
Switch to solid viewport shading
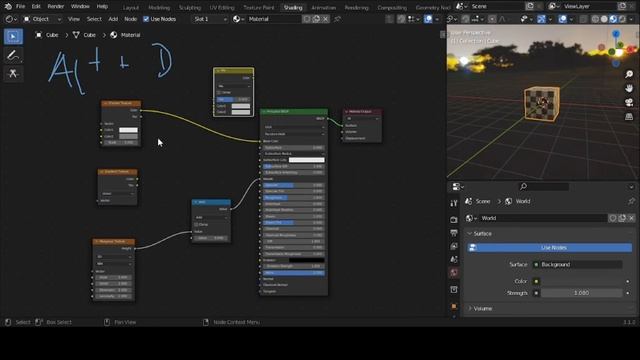point(604,19)
